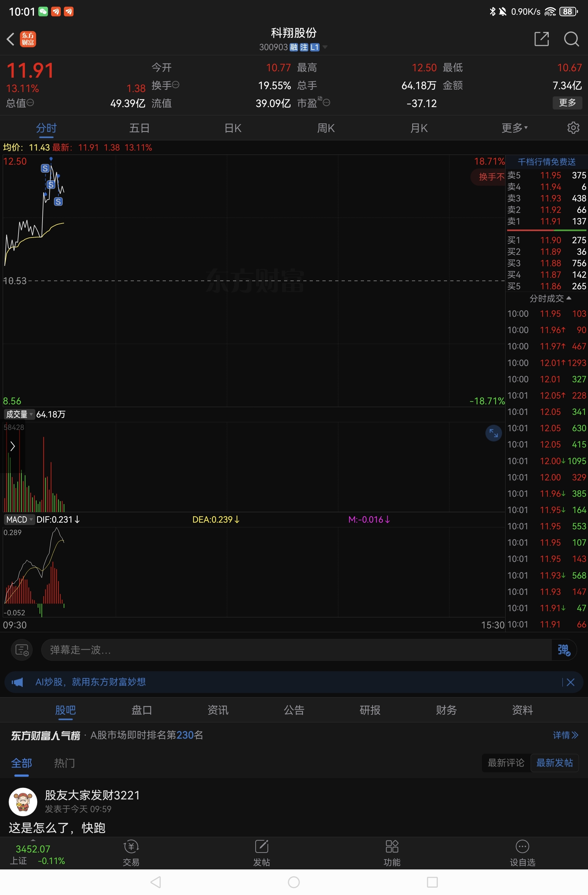
Task: Toggle the 弹 barrage switch
Action: point(564,650)
